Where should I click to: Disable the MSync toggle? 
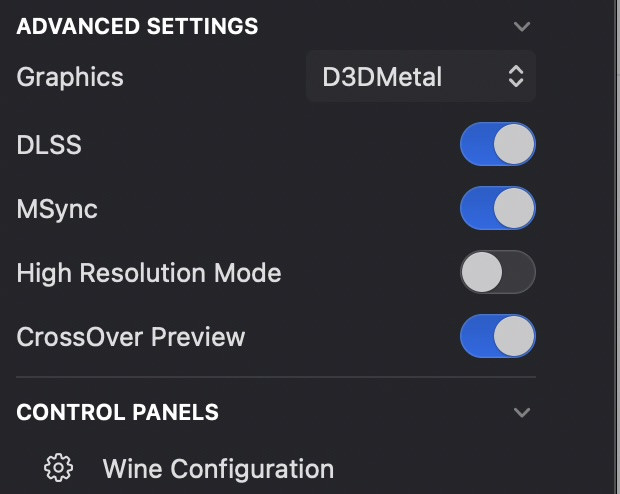tap(497, 209)
